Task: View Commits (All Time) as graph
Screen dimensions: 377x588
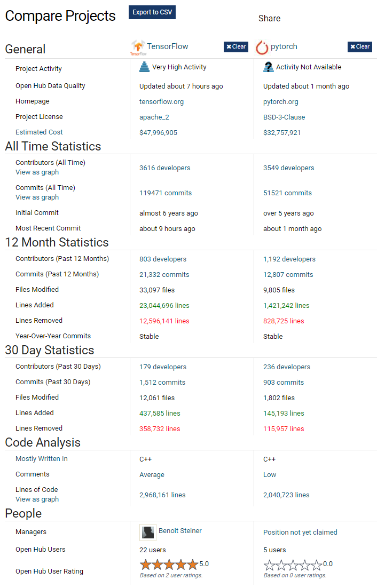Action: (37, 197)
